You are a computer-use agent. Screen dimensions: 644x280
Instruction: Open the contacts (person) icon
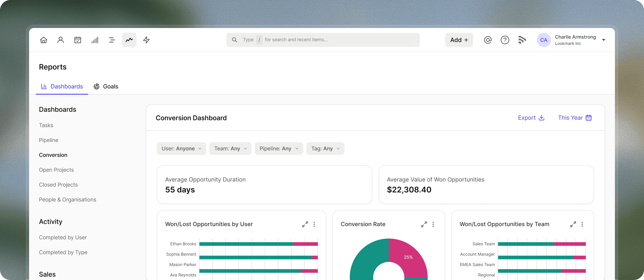click(x=61, y=40)
